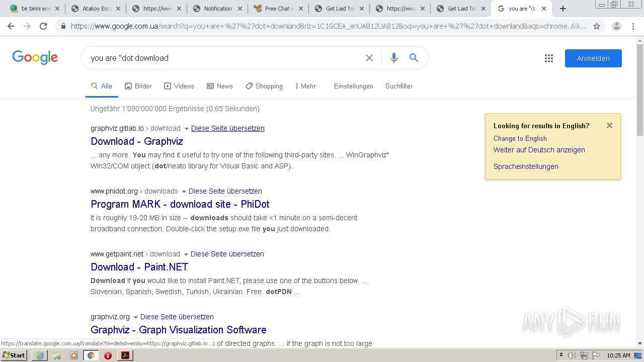Open Spracheinstellungen language settings
Viewport: 644px width, 362px height.
(x=526, y=166)
